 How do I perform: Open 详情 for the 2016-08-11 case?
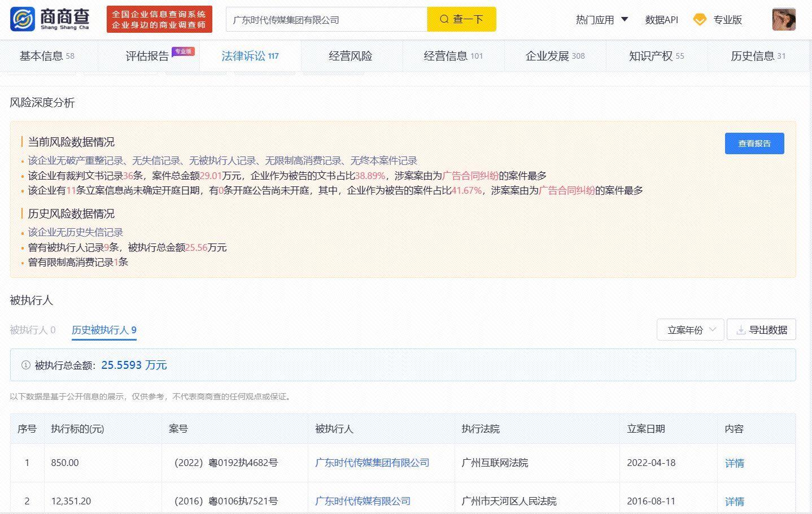tap(735, 502)
